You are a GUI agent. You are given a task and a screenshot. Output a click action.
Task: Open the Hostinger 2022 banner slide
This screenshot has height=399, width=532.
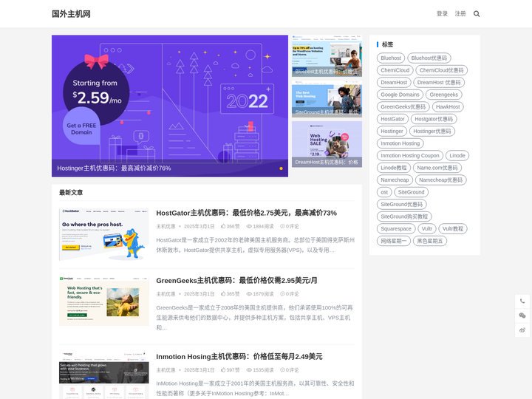point(170,106)
